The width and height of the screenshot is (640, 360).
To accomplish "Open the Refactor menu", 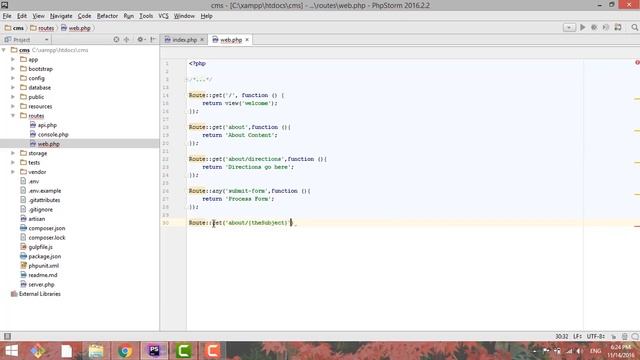I will (x=107, y=16).
